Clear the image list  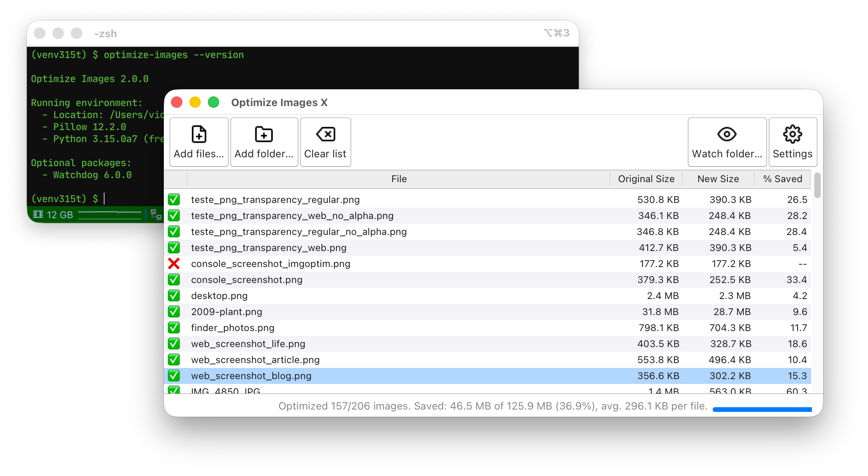click(325, 142)
